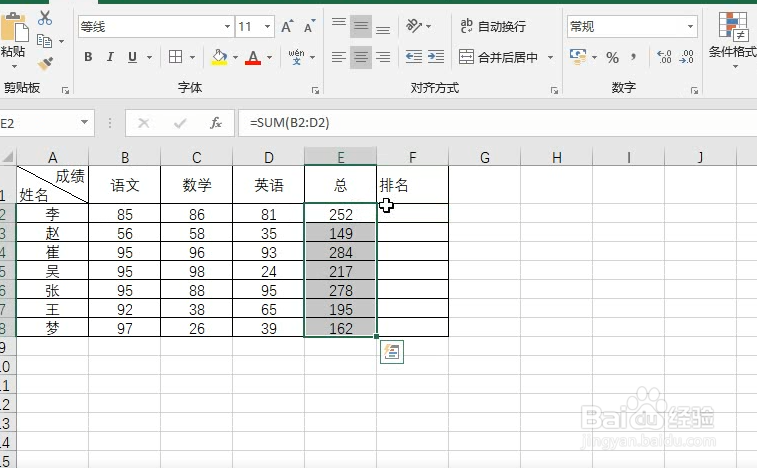Cancel formula entry X icon
This screenshot has width=757, height=468.
point(143,123)
